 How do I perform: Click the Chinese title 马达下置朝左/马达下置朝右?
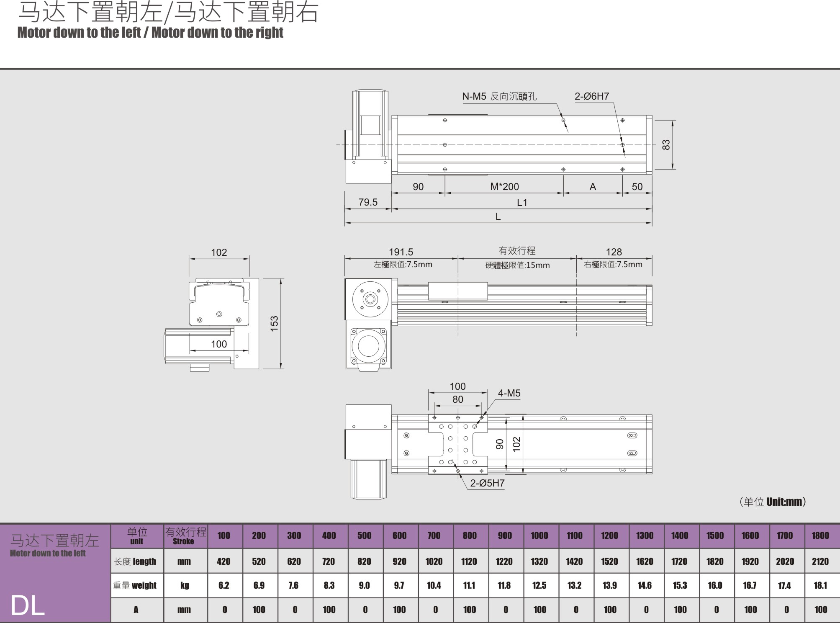[x=168, y=12]
